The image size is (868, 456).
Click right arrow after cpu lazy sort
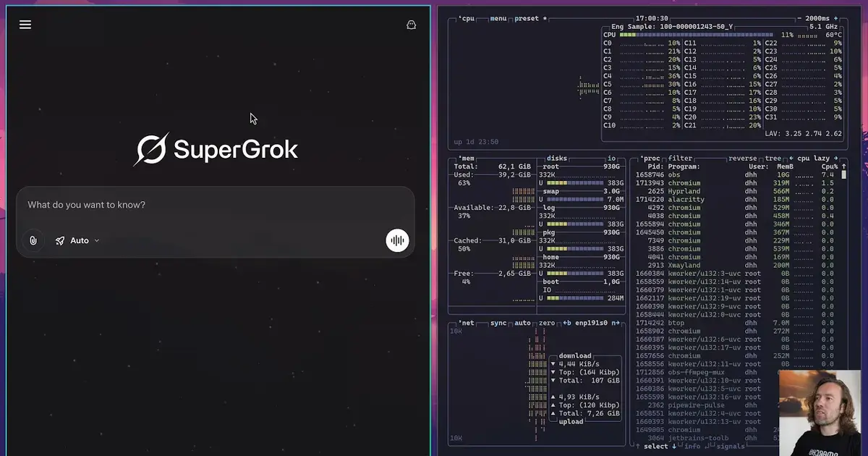836,158
